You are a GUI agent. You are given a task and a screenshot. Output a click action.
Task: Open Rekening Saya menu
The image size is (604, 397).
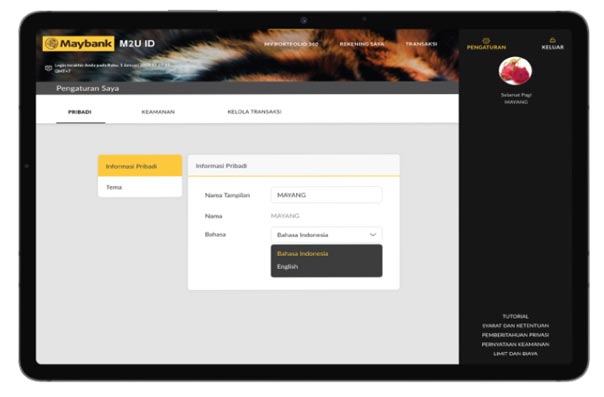[x=362, y=44]
